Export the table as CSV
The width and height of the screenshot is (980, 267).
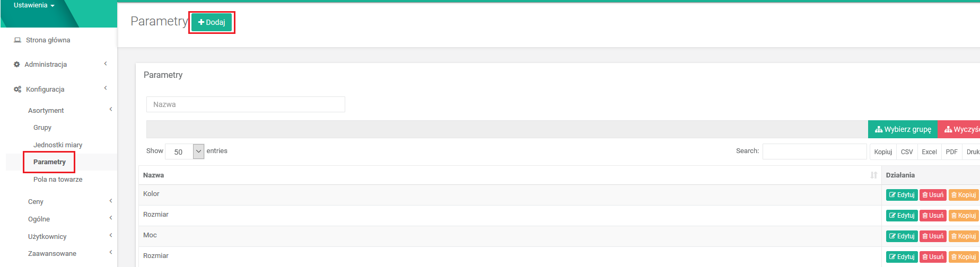click(907, 152)
